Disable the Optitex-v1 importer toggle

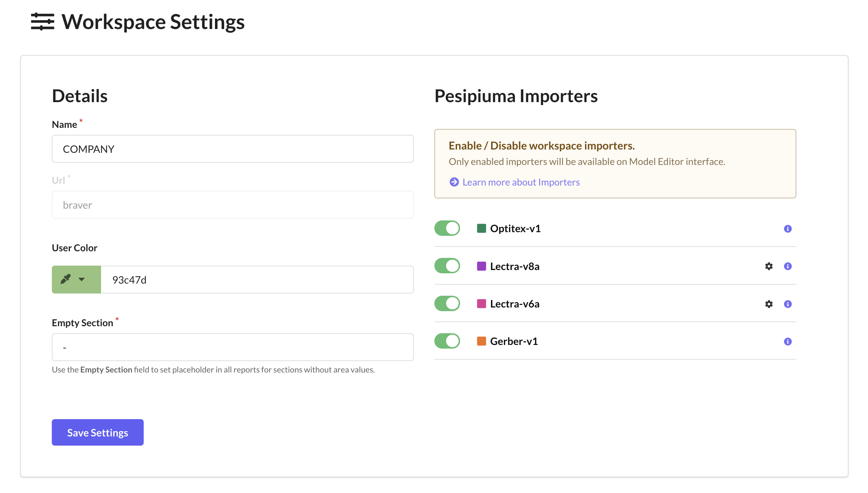point(447,228)
